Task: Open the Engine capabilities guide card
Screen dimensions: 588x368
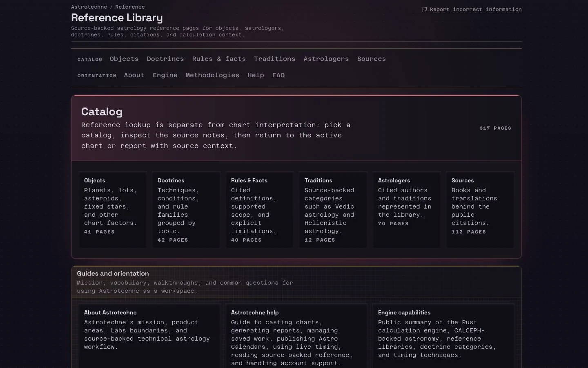Action: pos(443,336)
